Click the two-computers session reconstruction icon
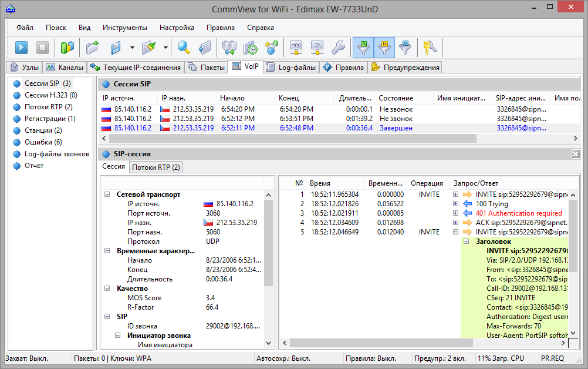This screenshot has height=369, width=588. 229,48
